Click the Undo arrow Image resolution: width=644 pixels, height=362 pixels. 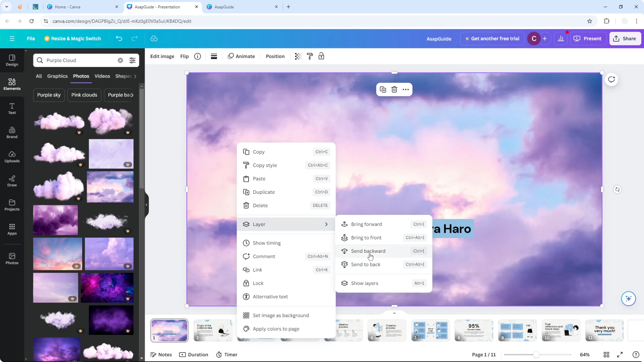(119, 38)
